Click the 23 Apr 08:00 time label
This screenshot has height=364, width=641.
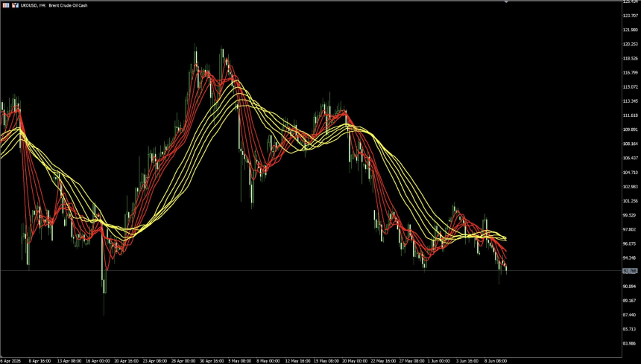tap(155, 361)
